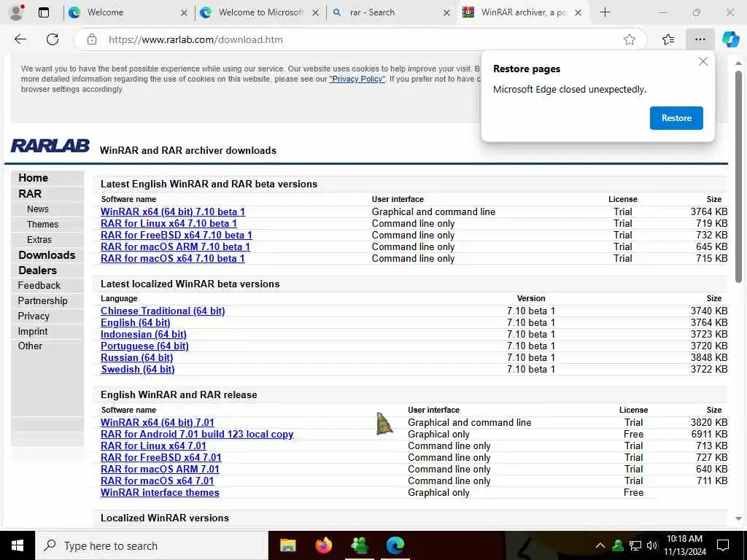The height and width of the screenshot is (560, 747).
Task: Open News in the sidebar
Action: click(x=38, y=209)
